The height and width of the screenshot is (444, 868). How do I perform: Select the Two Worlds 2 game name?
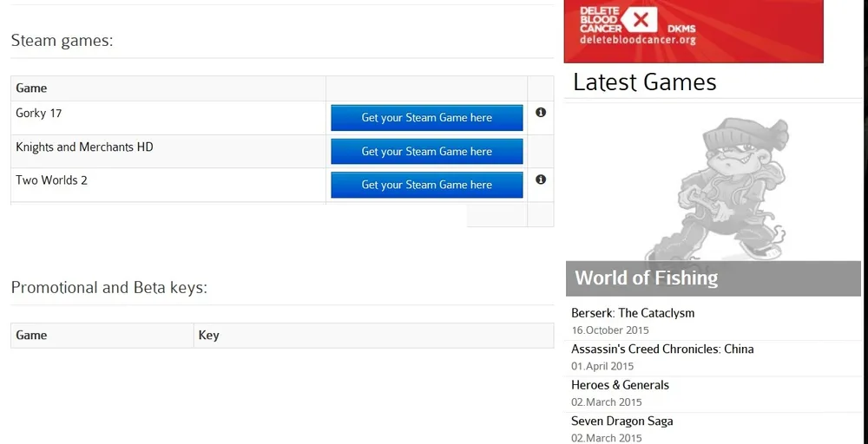coord(51,180)
